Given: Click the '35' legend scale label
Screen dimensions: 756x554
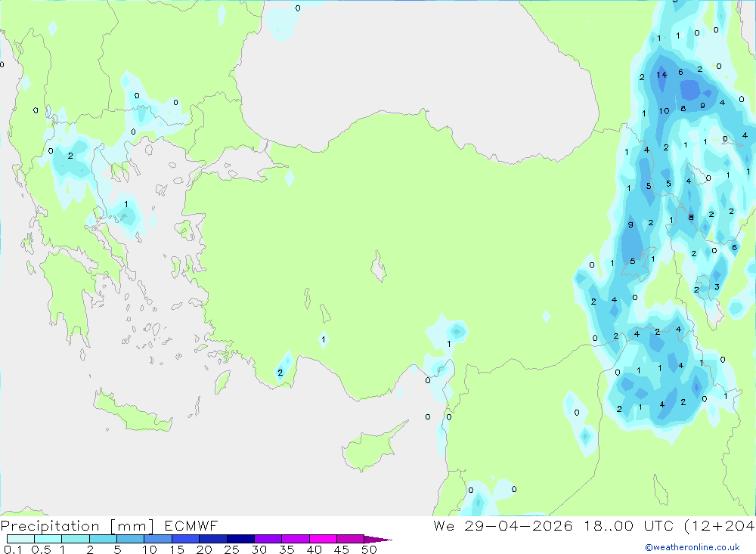Looking at the screenshot, I should click(287, 549).
